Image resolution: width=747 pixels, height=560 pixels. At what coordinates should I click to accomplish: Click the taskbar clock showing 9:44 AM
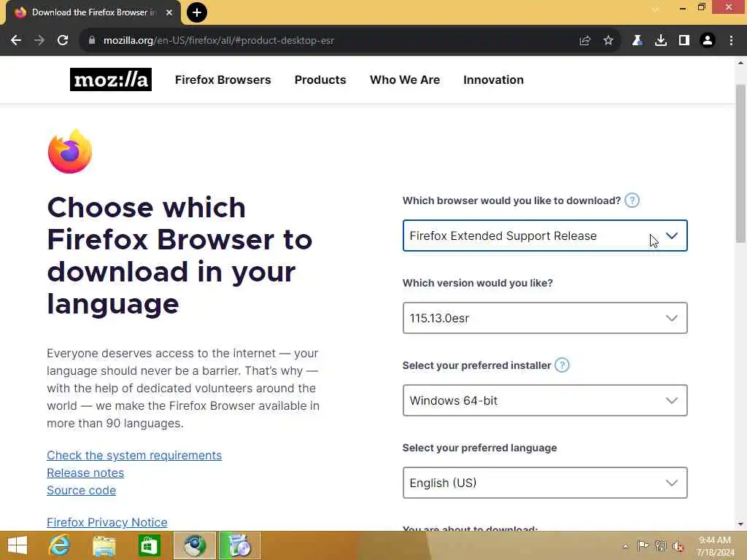pos(715,546)
